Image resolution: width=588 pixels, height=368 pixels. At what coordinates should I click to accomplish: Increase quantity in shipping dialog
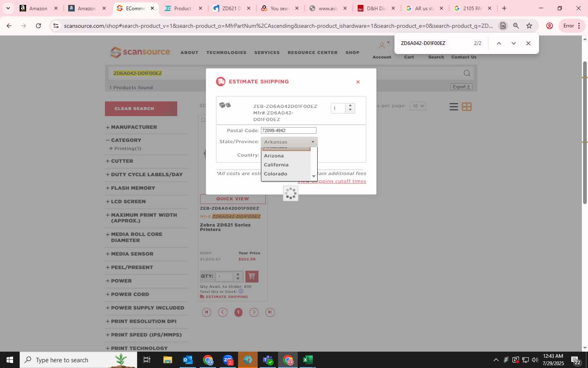pos(350,105)
